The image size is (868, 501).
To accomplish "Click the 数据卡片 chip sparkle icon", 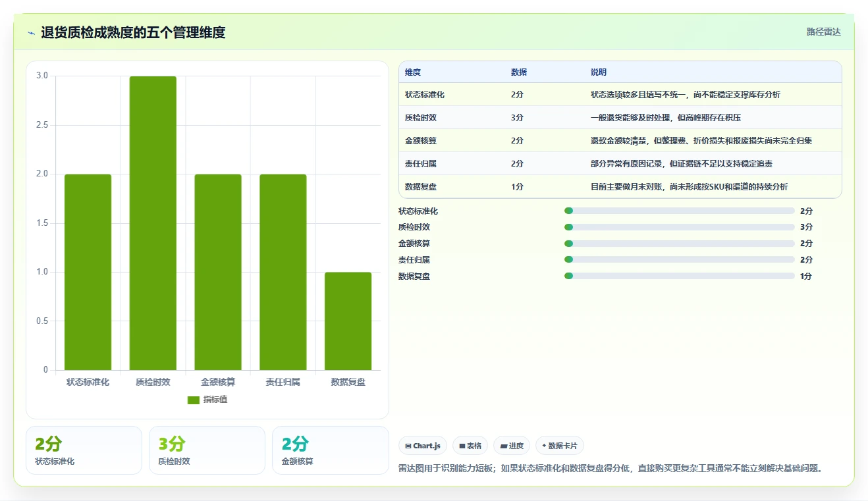I will coord(544,446).
